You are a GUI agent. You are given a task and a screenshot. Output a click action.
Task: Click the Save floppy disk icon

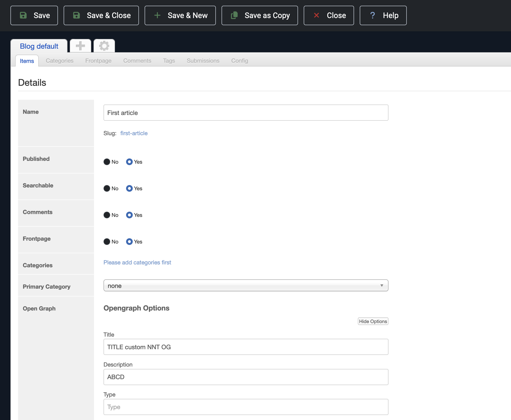(23, 15)
